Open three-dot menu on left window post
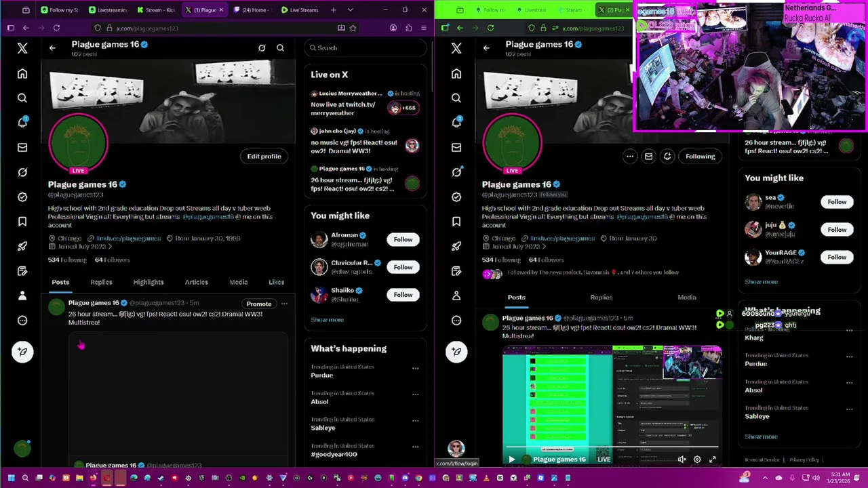Screen dimensions: 868x488 click(284, 304)
